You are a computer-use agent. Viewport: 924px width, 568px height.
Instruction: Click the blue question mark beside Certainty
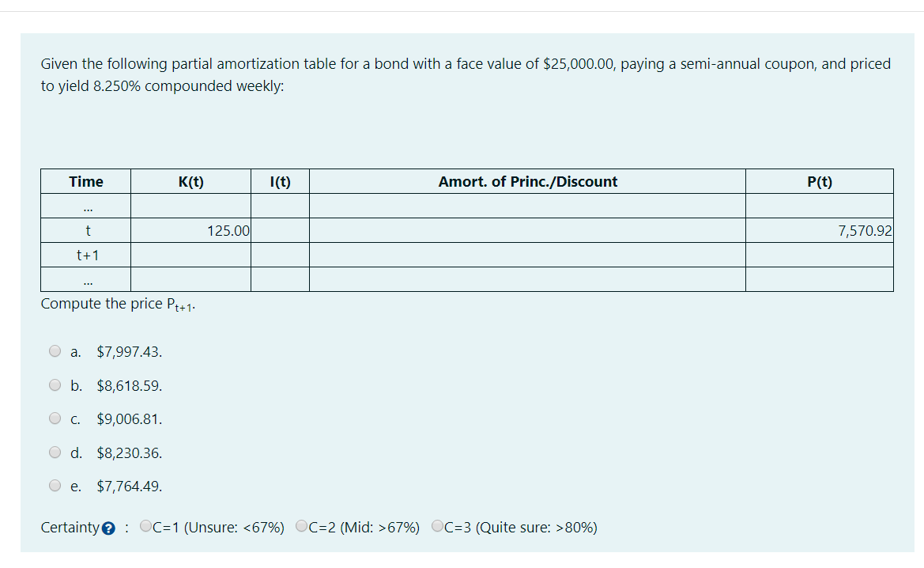point(108,526)
